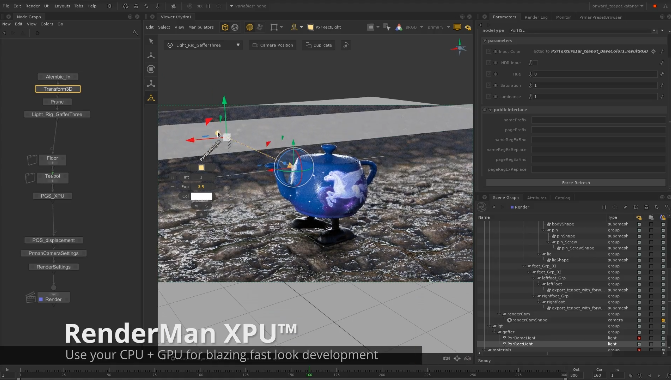Click the green current-frame marker on timeline
The height and width of the screenshot is (380, 671).
pyautogui.click(x=309, y=374)
